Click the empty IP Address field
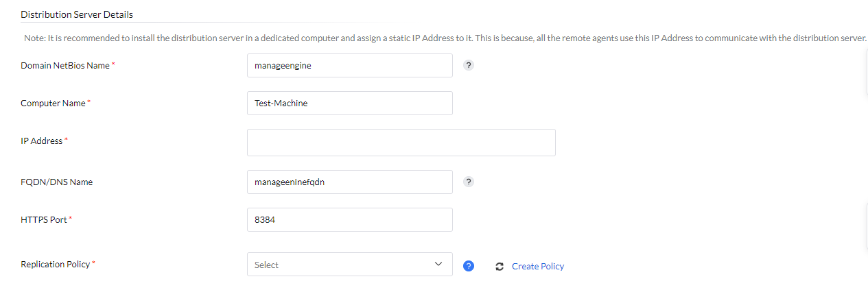The image size is (868, 292). click(x=401, y=143)
